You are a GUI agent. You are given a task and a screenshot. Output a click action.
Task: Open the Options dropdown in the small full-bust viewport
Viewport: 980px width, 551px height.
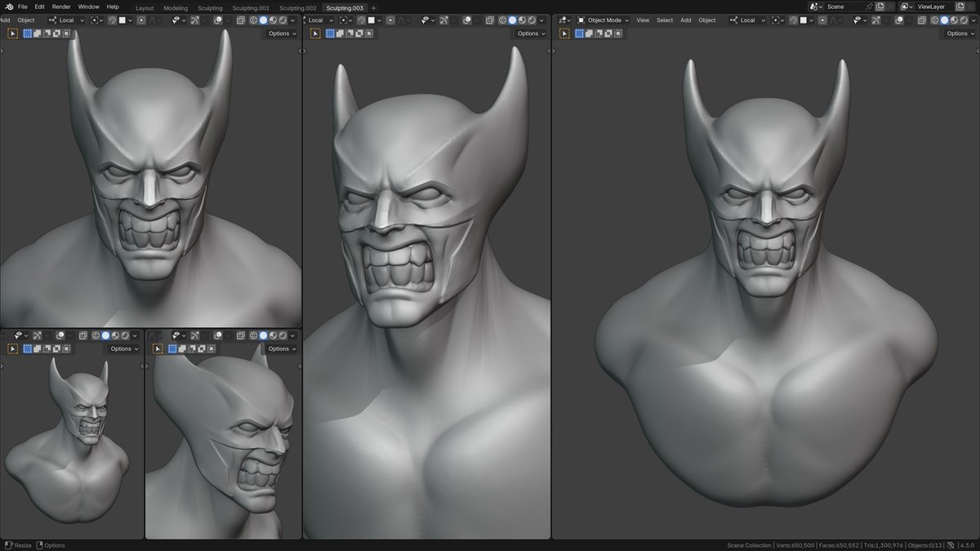(x=124, y=349)
